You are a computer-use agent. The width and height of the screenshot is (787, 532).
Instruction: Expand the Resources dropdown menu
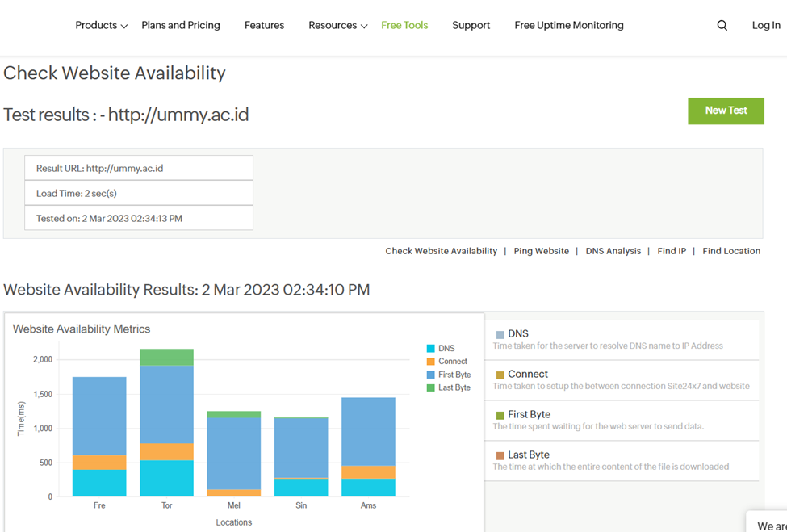coord(337,26)
